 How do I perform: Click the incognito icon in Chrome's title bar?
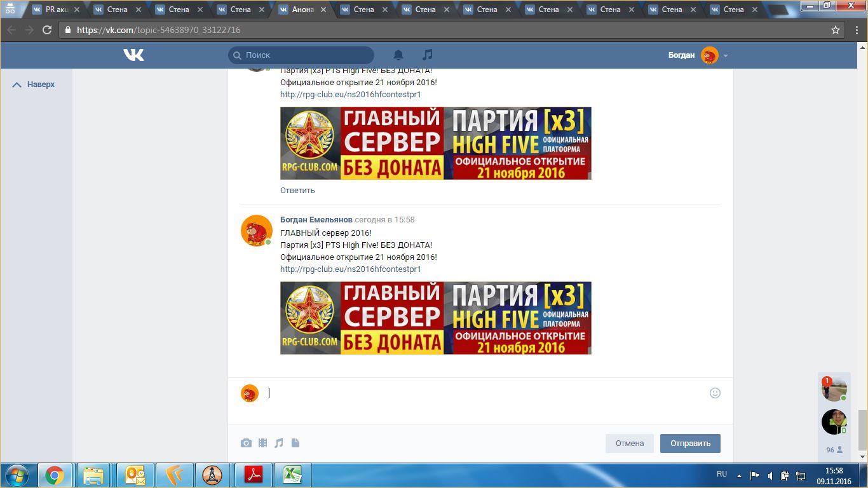point(10,9)
